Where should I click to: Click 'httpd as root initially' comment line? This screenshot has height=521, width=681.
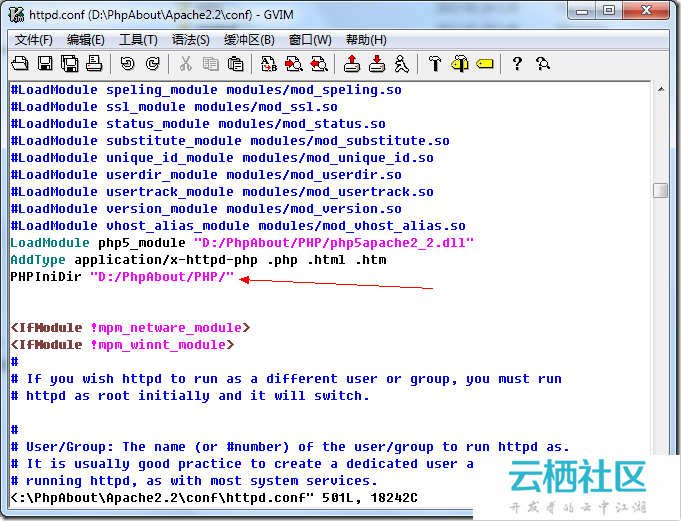190,396
